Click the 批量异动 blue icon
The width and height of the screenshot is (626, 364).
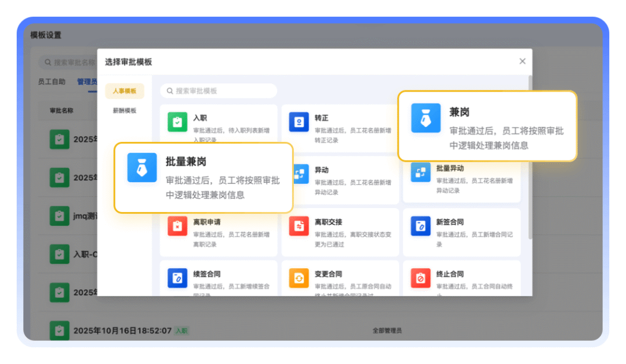421,173
